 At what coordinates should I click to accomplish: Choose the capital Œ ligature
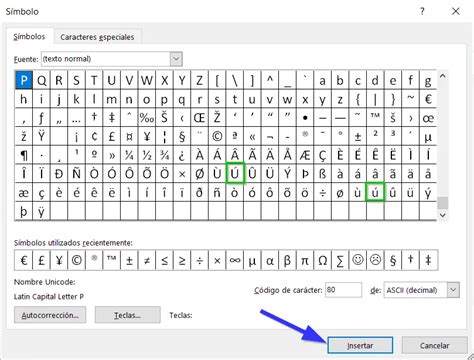(199, 118)
